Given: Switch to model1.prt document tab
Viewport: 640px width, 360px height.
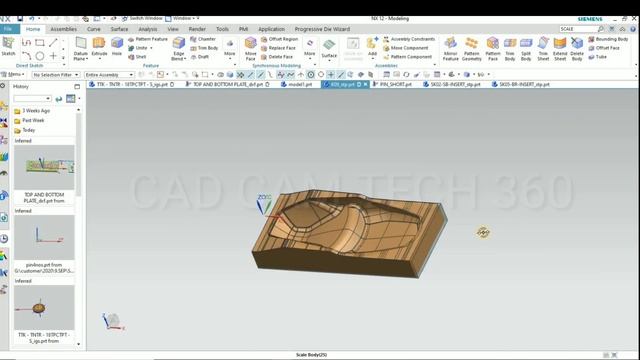Looking at the screenshot, I should click(297, 84).
